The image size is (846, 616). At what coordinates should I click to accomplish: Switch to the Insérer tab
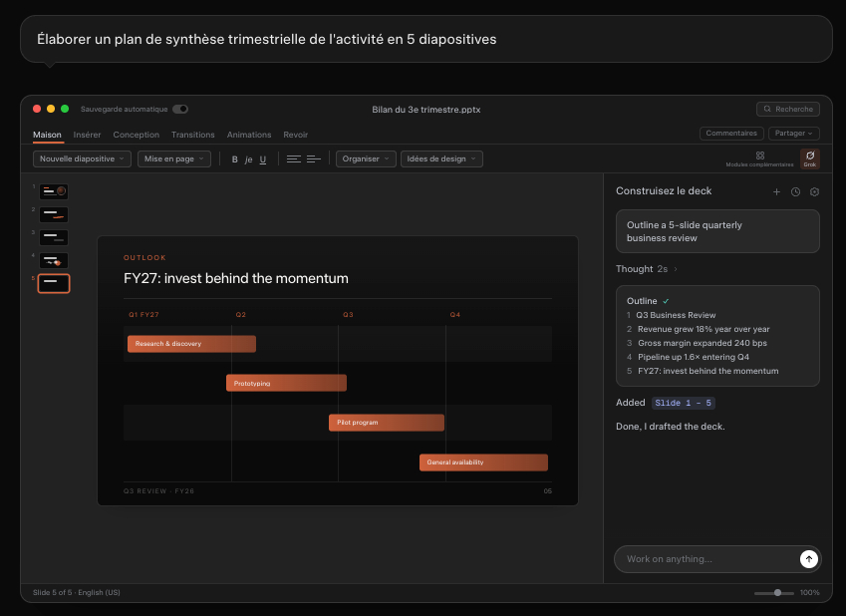(x=87, y=135)
